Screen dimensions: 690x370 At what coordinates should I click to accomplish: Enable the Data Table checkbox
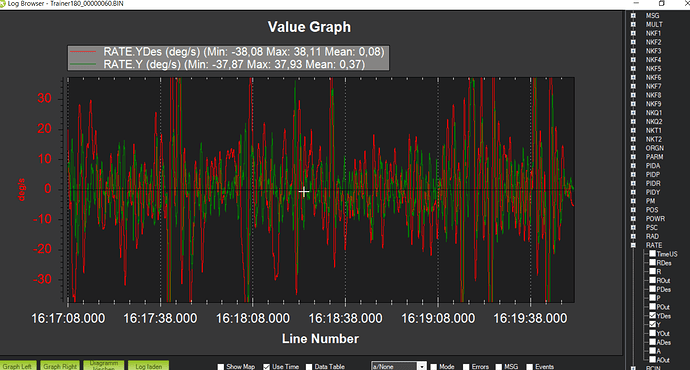(309, 366)
